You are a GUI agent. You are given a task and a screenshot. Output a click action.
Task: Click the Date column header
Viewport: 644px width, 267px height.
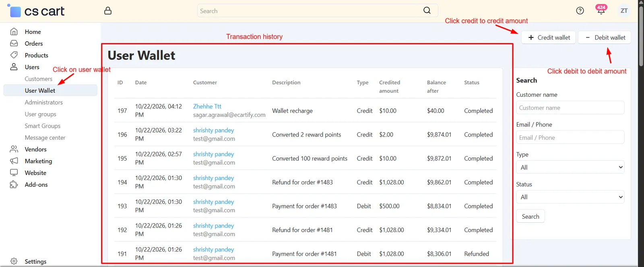(141, 83)
